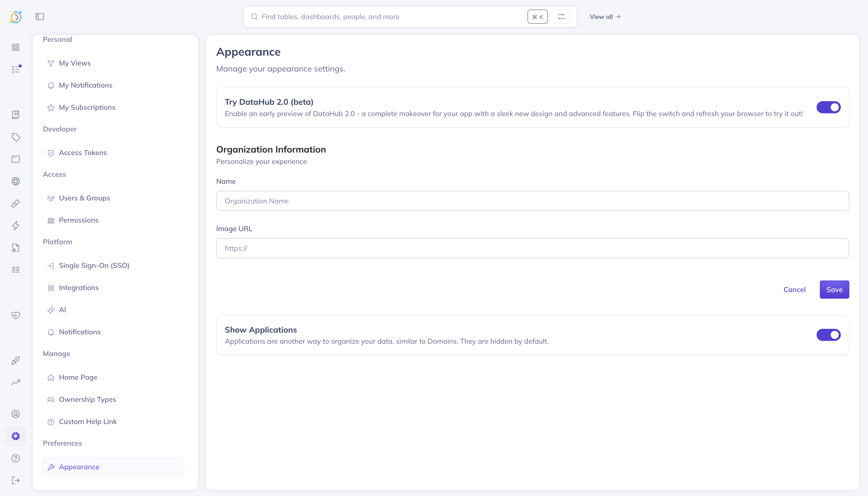Click the ingestion plug icon in left rail
The image size is (868, 496).
point(16,360)
